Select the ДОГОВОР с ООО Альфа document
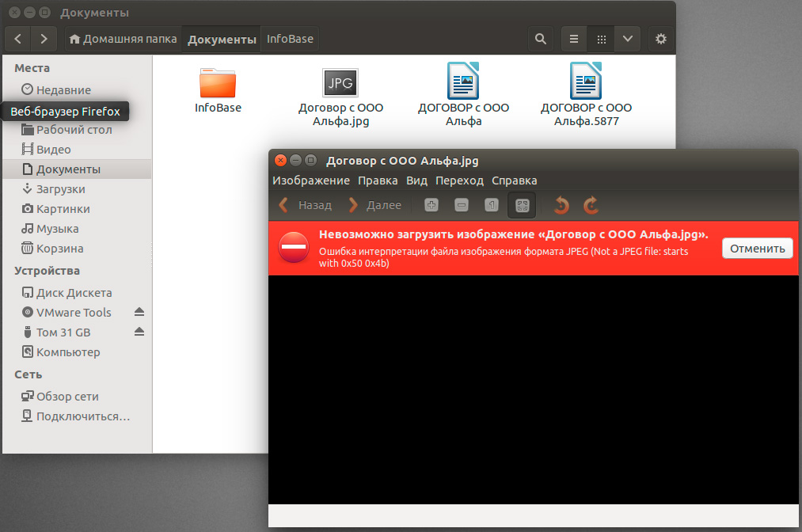Image resolution: width=802 pixels, height=532 pixels. (463, 93)
